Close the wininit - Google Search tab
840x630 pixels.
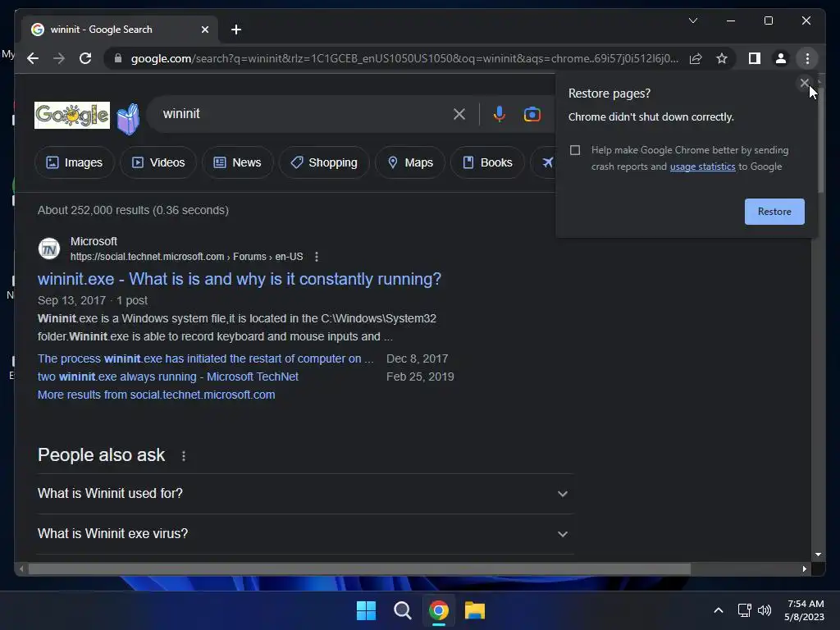pyautogui.click(x=204, y=30)
